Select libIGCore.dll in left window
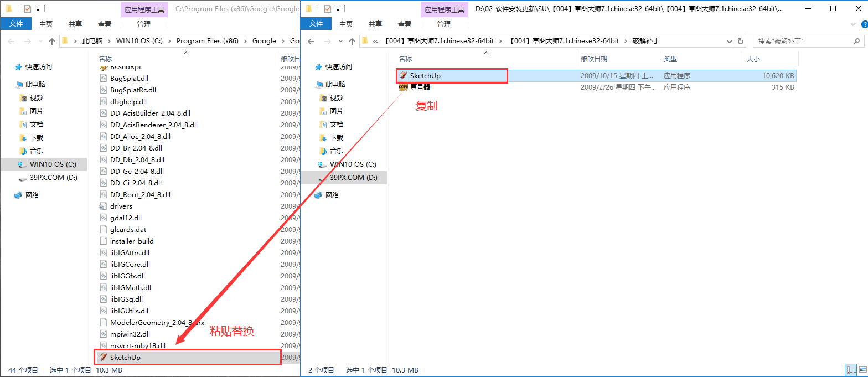This screenshot has width=868, height=377. pos(130,264)
